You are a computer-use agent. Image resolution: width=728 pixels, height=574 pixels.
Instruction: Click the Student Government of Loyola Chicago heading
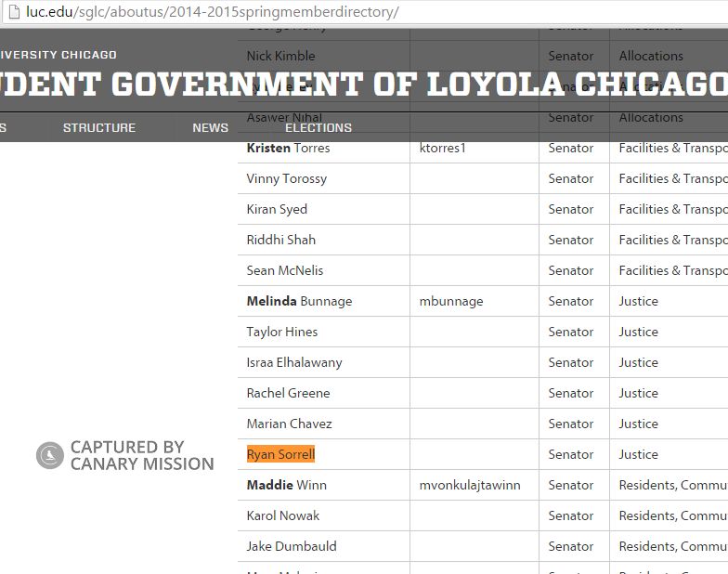pos(364,85)
